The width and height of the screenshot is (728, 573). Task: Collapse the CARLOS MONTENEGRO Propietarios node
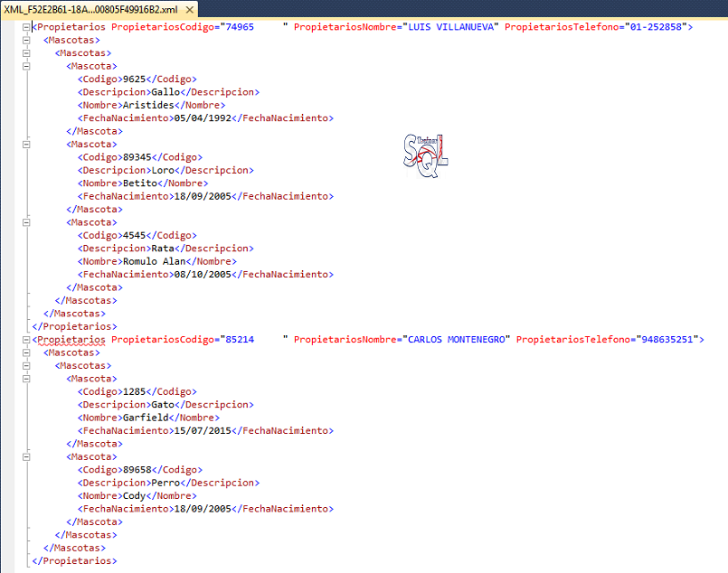pyautogui.click(x=26, y=340)
